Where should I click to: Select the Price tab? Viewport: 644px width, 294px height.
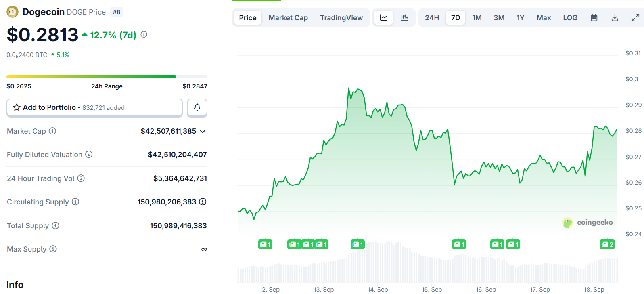[248, 18]
